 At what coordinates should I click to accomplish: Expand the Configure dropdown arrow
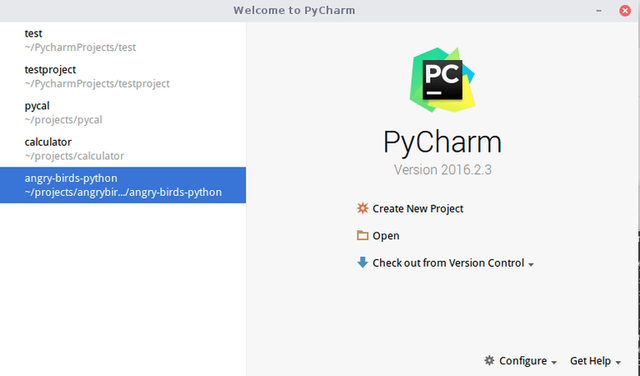point(554,363)
